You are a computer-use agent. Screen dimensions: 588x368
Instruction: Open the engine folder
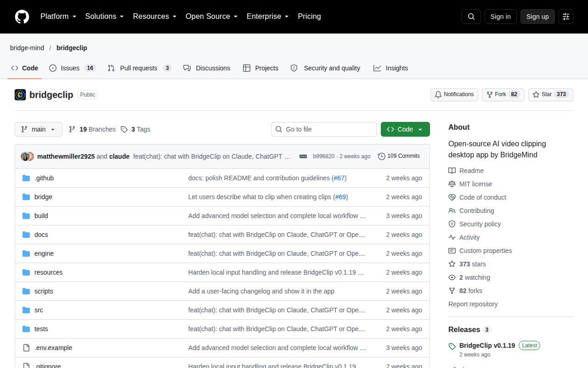coord(44,253)
